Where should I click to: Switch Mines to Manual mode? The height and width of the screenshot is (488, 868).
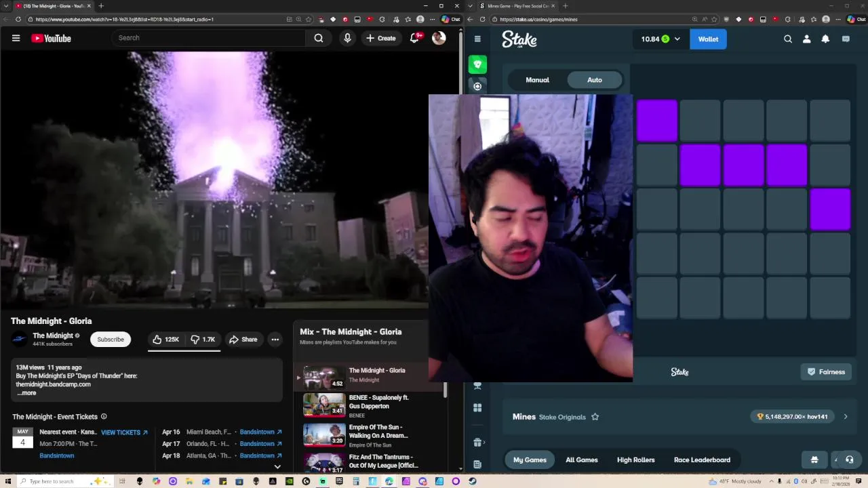(537, 80)
